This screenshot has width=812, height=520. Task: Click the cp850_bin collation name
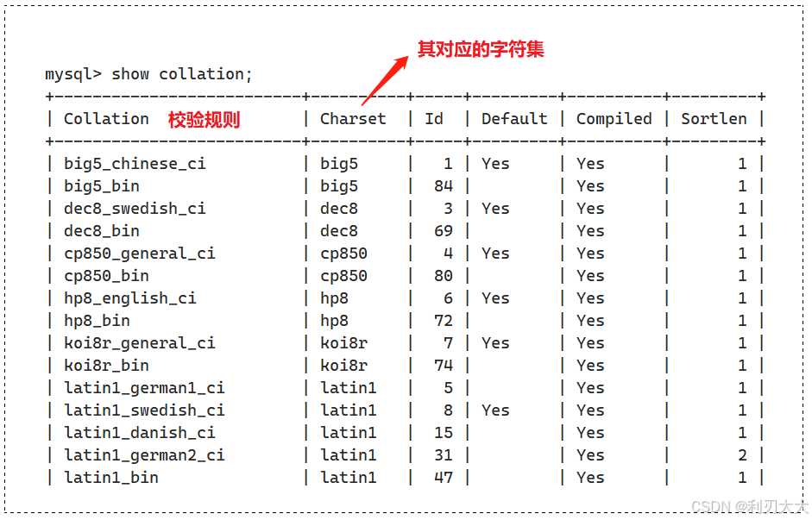coord(106,276)
